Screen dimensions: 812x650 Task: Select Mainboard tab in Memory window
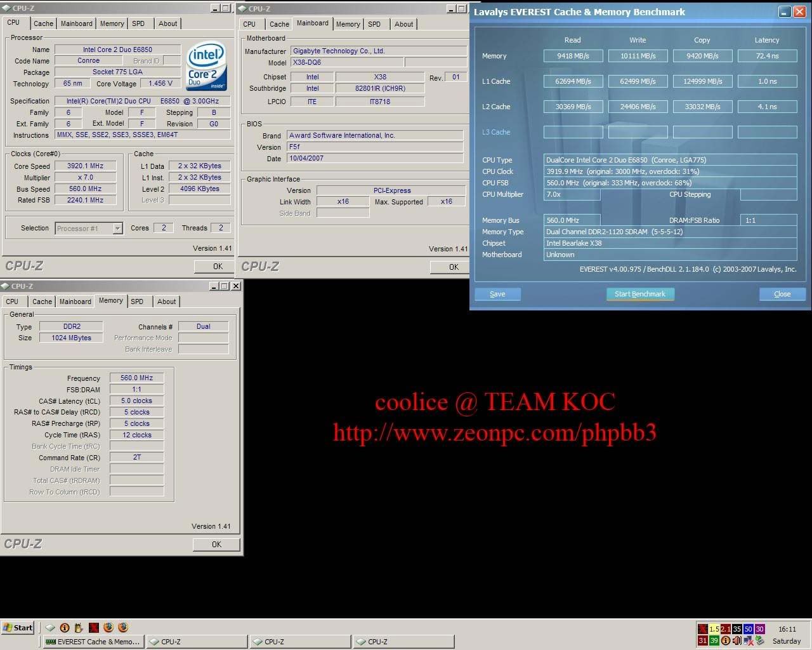(75, 302)
